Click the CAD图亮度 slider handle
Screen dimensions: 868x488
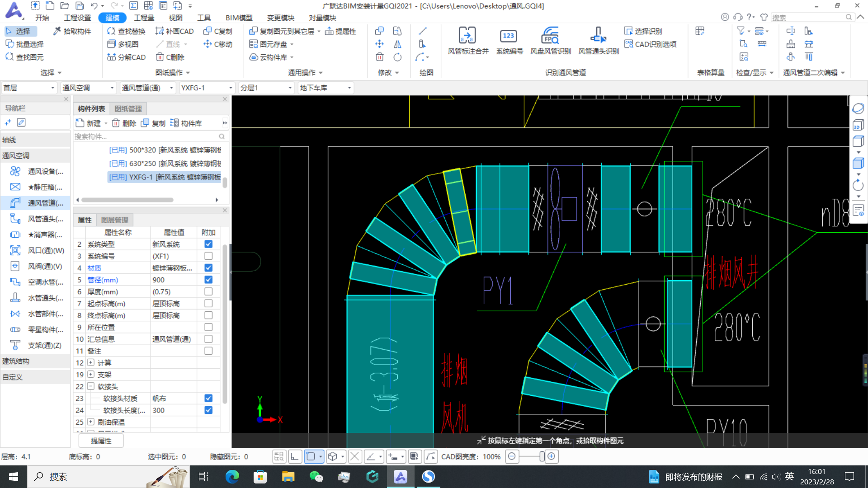click(542, 456)
